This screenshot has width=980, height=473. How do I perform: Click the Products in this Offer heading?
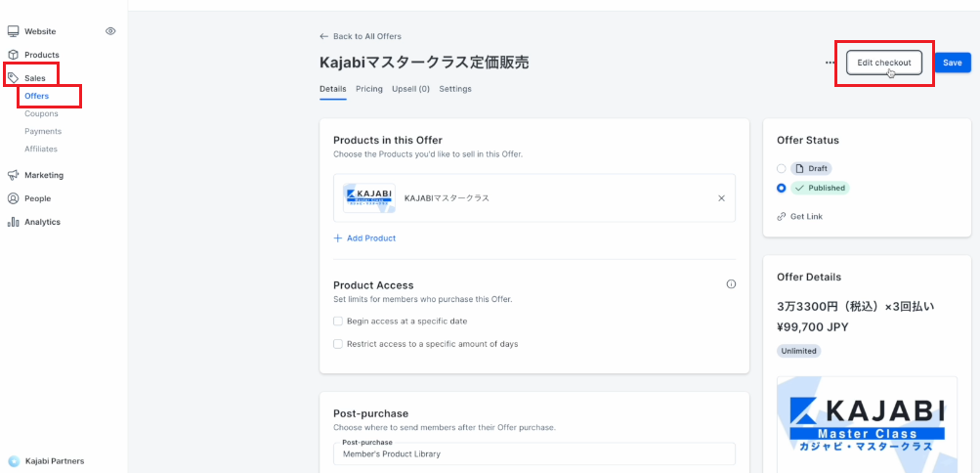pyautogui.click(x=388, y=140)
